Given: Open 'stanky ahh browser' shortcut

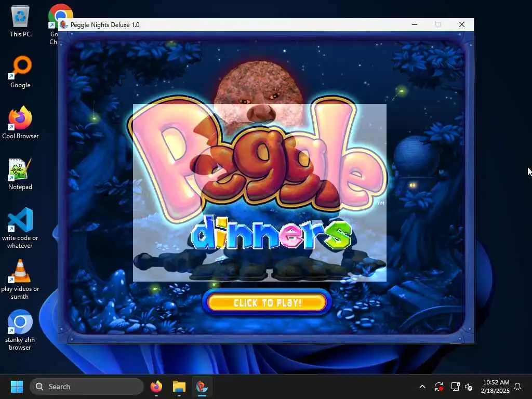Looking at the screenshot, I should [x=20, y=330].
